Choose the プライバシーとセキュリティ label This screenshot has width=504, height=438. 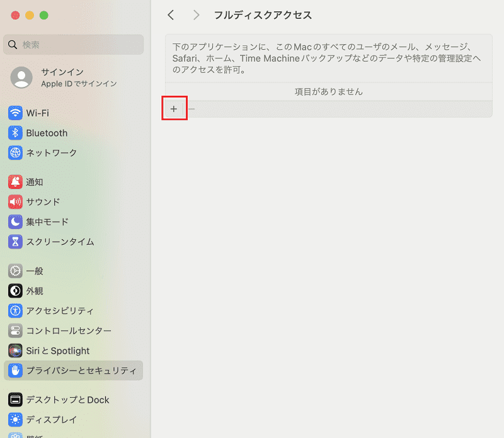(x=81, y=371)
